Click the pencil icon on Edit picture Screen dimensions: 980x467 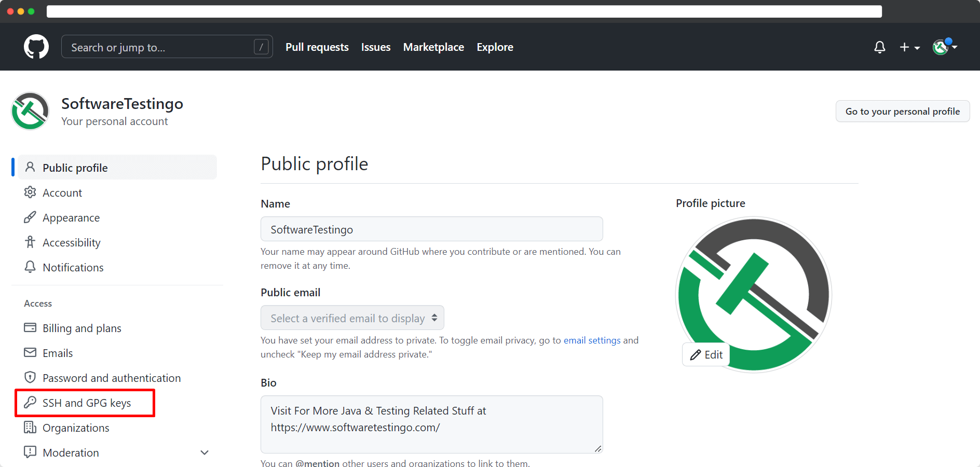(696, 355)
